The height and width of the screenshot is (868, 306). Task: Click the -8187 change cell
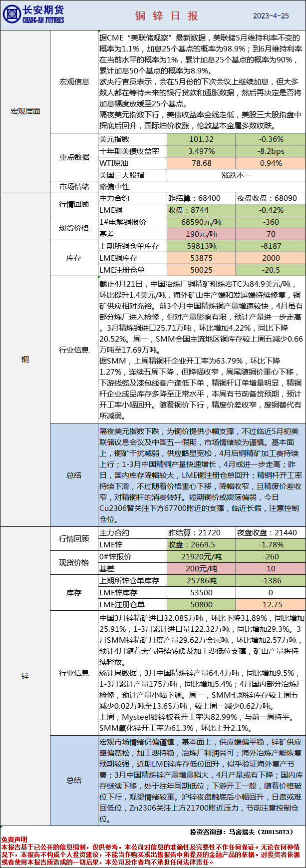(271, 246)
